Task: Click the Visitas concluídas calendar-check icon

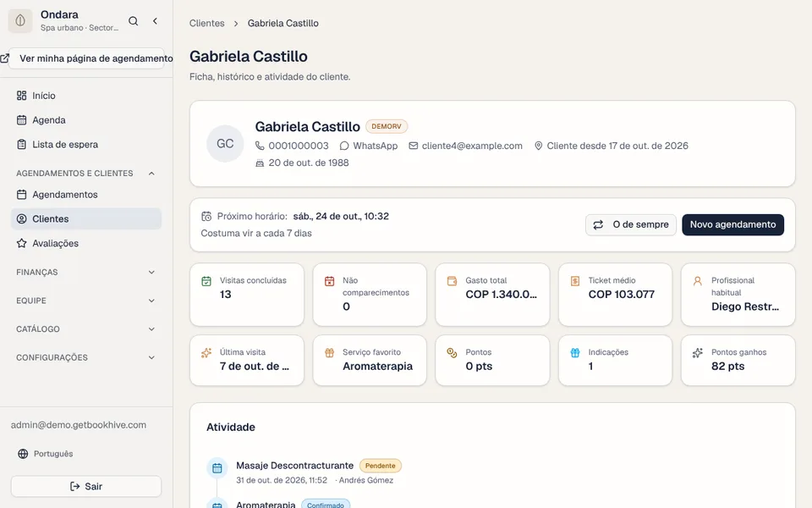Action: point(206,281)
